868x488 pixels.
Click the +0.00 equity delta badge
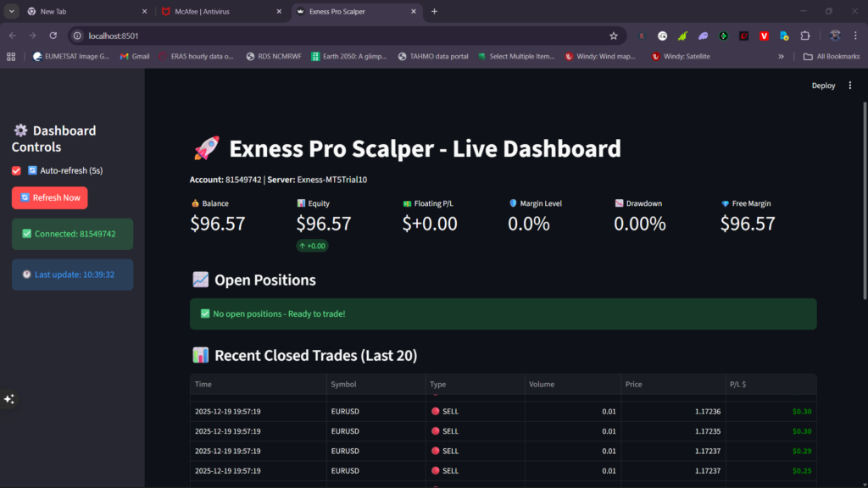click(312, 246)
